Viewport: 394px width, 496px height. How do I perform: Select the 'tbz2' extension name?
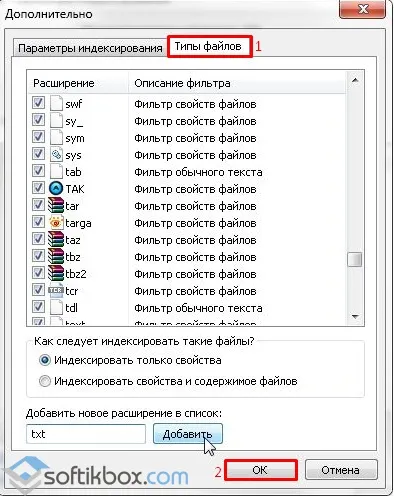pos(76,274)
